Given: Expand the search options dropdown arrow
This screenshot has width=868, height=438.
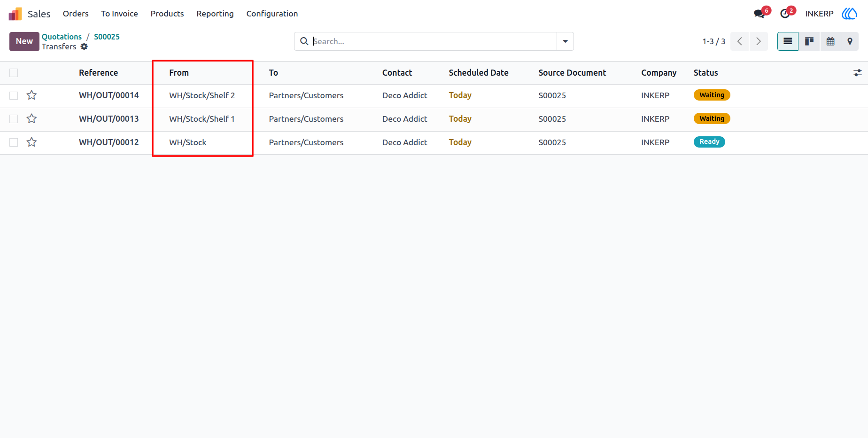Looking at the screenshot, I should (x=565, y=41).
